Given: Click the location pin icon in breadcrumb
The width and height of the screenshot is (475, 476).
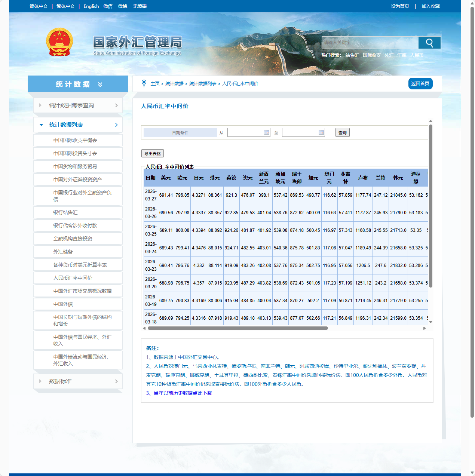Looking at the screenshot, I should 144,83.
